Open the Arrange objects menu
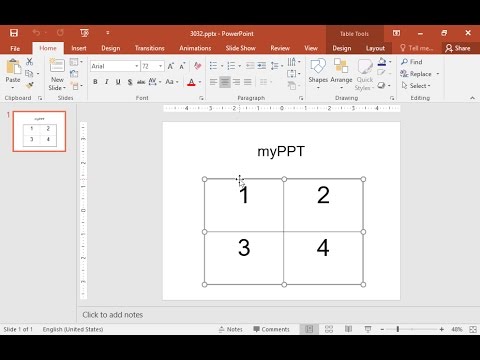 tap(341, 74)
